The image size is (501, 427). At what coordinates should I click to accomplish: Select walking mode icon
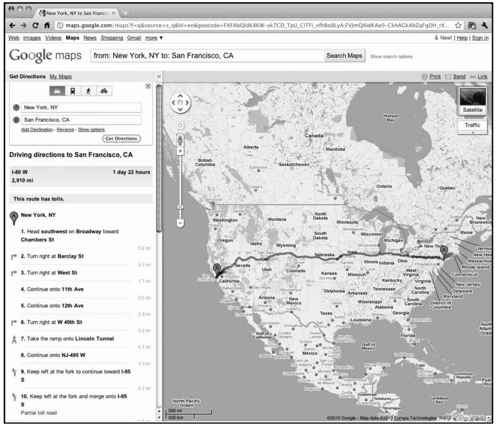pyautogui.click(x=88, y=91)
